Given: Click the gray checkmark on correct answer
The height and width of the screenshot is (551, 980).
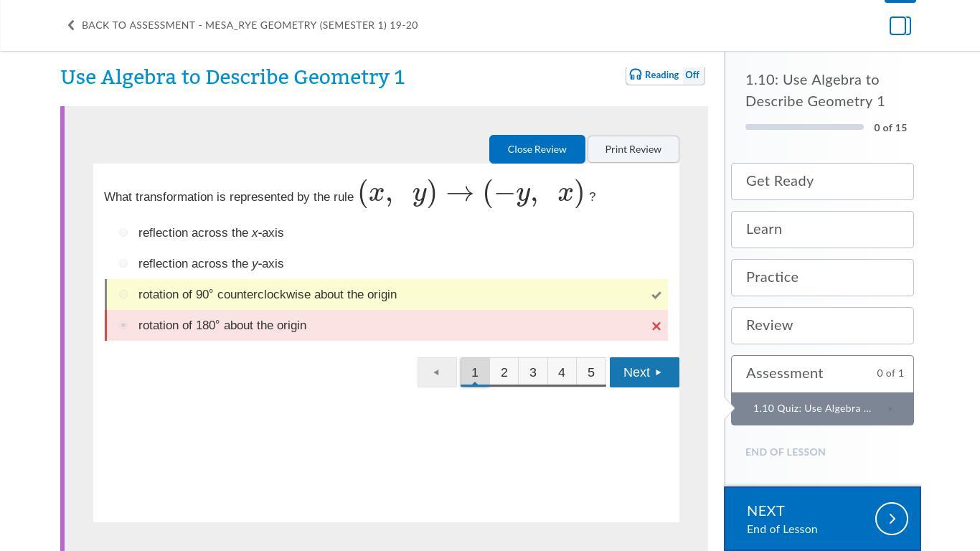Looking at the screenshot, I should pyautogui.click(x=656, y=295).
